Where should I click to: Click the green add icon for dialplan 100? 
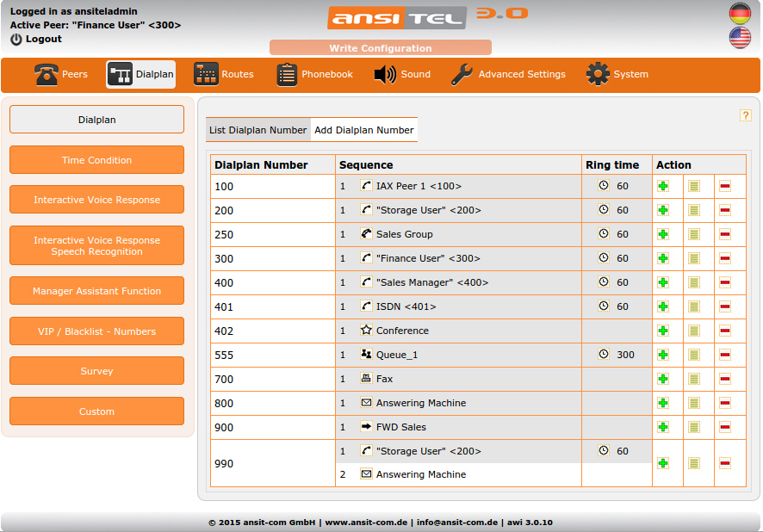(x=663, y=186)
